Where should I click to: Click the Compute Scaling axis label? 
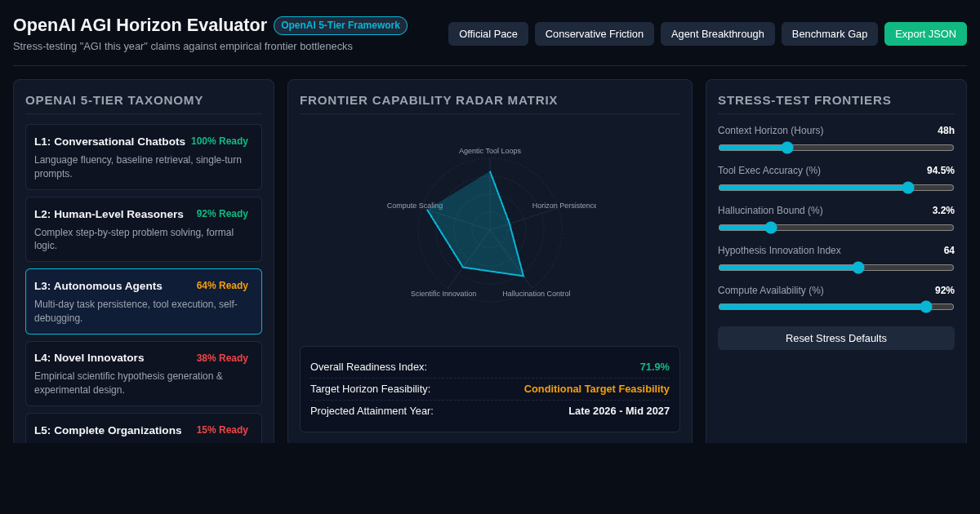tap(415, 206)
